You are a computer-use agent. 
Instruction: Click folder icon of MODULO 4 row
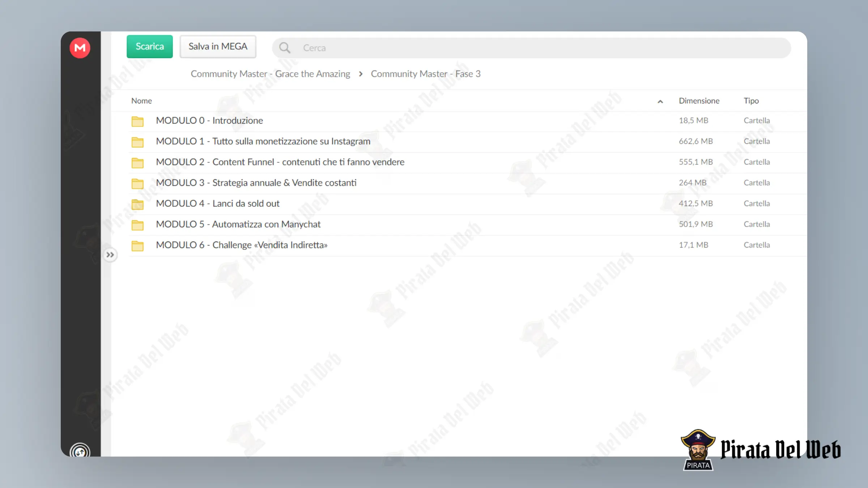(x=137, y=205)
